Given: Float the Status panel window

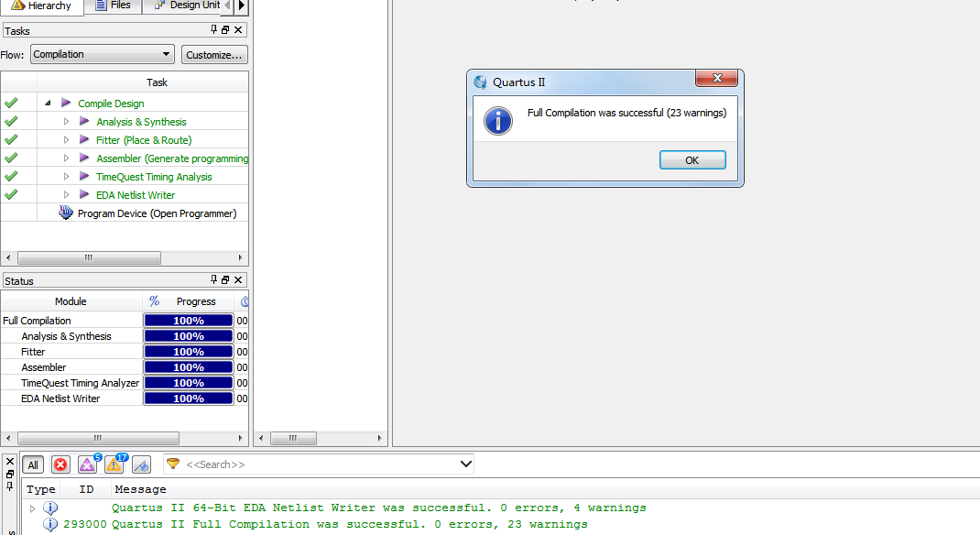Looking at the screenshot, I should pos(225,279).
